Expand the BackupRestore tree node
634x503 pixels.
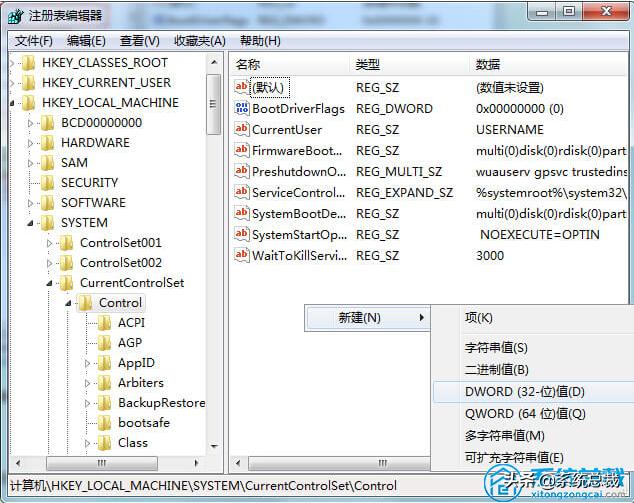coord(87,403)
